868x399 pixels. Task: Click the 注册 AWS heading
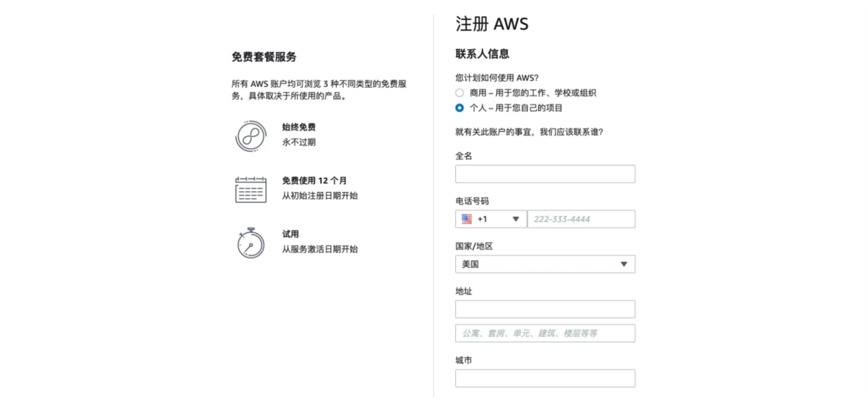492,24
